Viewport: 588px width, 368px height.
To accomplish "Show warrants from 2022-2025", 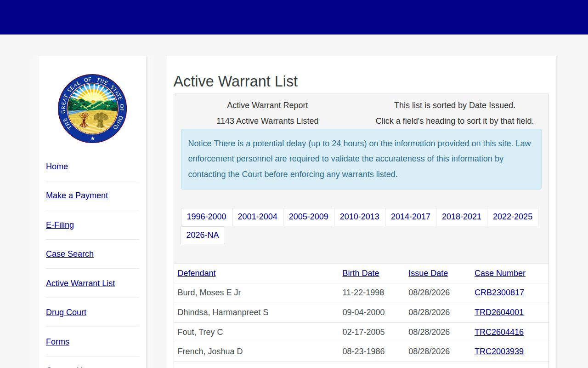I will pyautogui.click(x=513, y=217).
